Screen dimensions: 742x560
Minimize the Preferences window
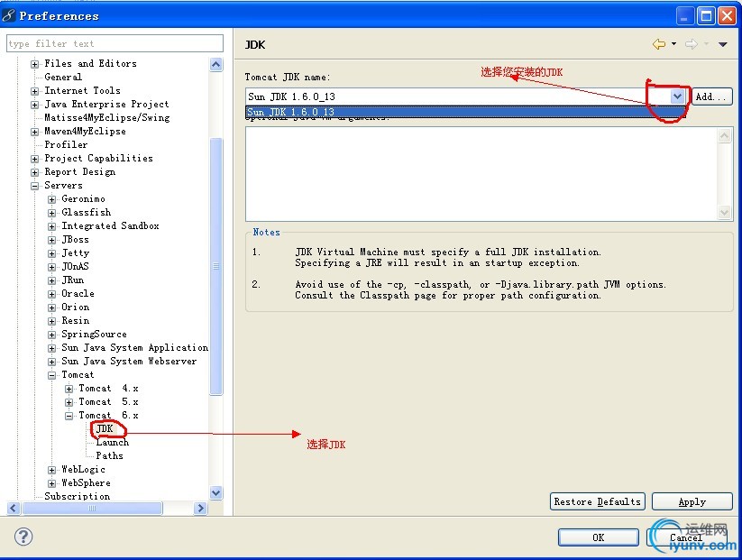684,16
